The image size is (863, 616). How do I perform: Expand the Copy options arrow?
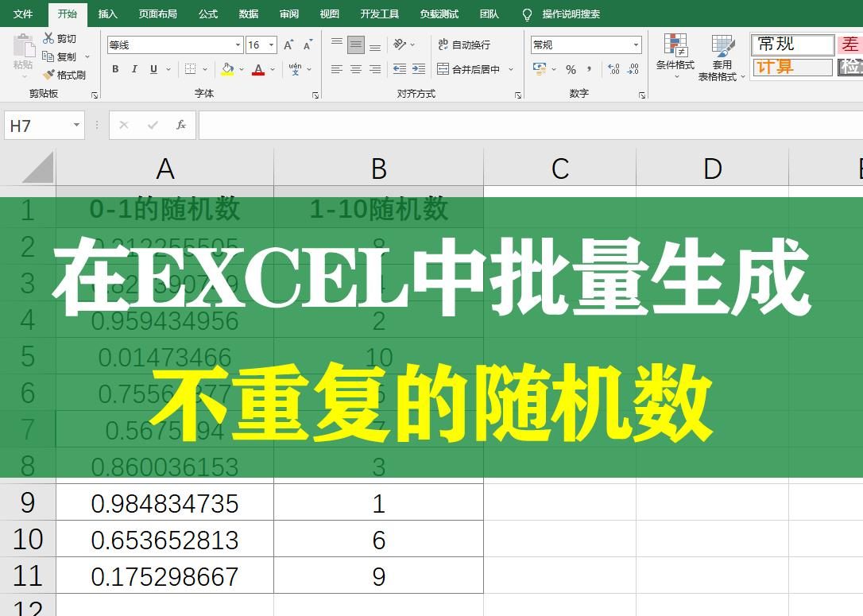point(87,56)
